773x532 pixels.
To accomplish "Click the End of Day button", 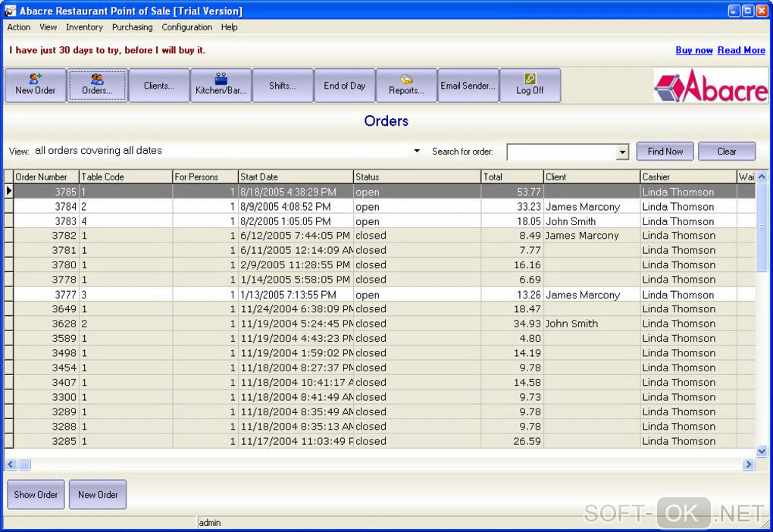I will coord(344,86).
